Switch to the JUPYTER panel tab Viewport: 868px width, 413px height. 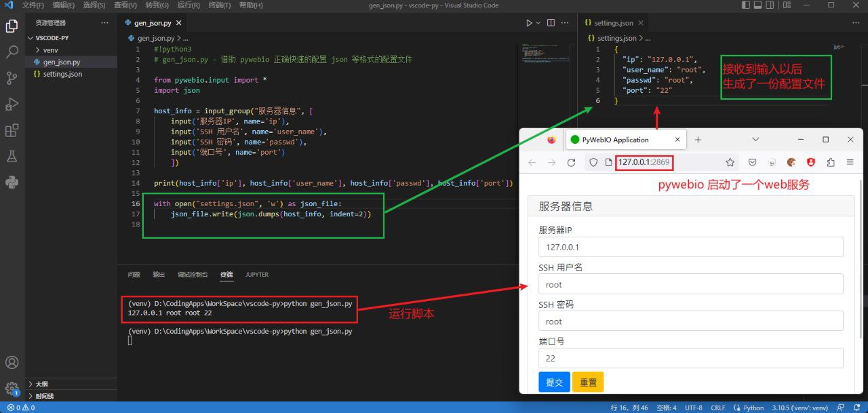point(256,274)
